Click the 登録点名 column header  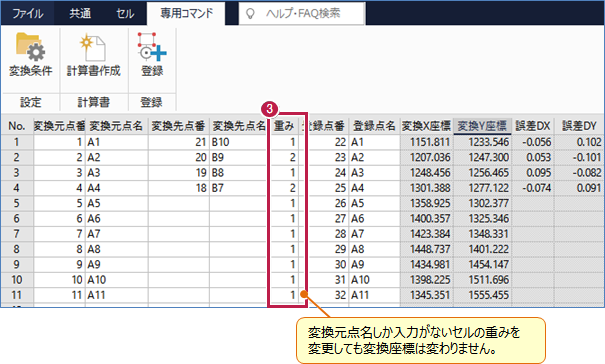374,126
